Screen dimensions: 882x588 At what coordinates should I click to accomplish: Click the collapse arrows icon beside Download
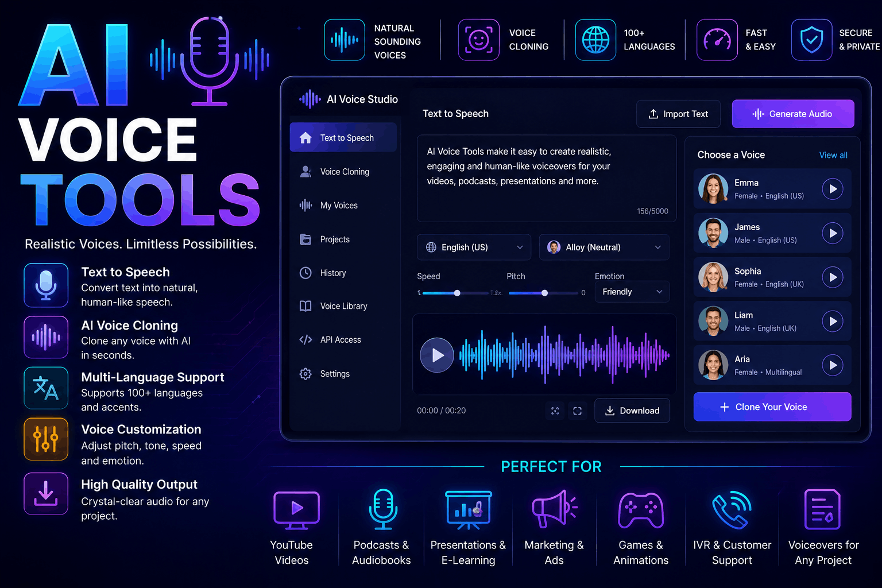pyautogui.click(x=555, y=411)
